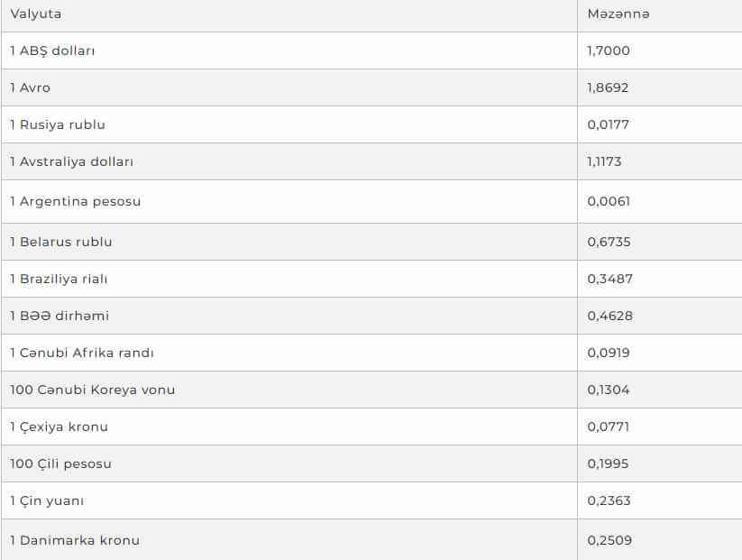Select the 1 Cənubi Afrika randı cell
This screenshot has width=742, height=560.
click(82, 353)
